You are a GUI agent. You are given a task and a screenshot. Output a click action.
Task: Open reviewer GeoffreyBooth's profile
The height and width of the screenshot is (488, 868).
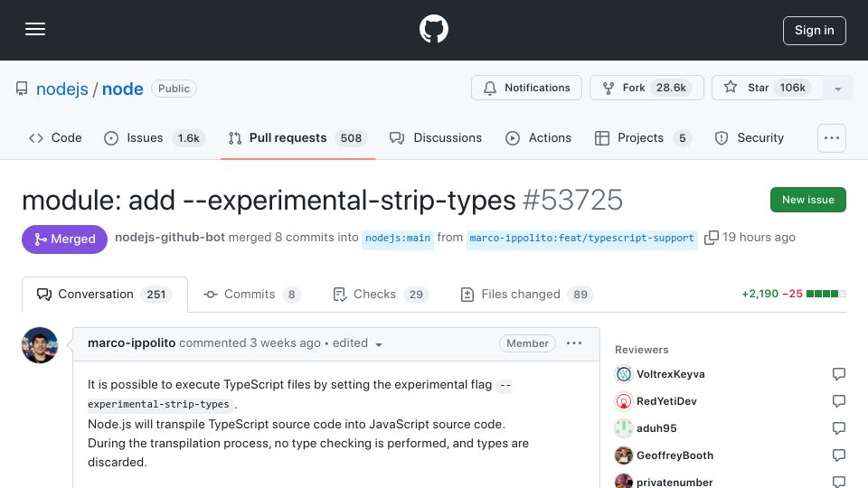point(675,455)
